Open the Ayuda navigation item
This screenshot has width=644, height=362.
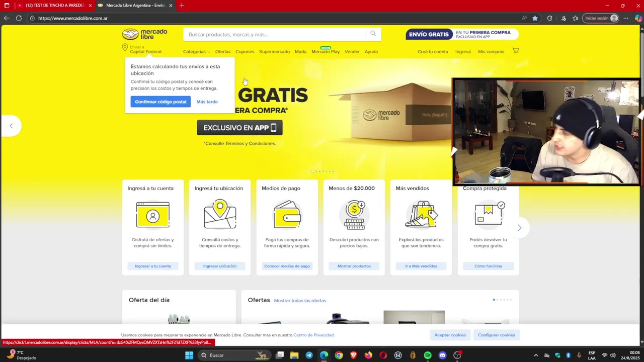pos(371,52)
